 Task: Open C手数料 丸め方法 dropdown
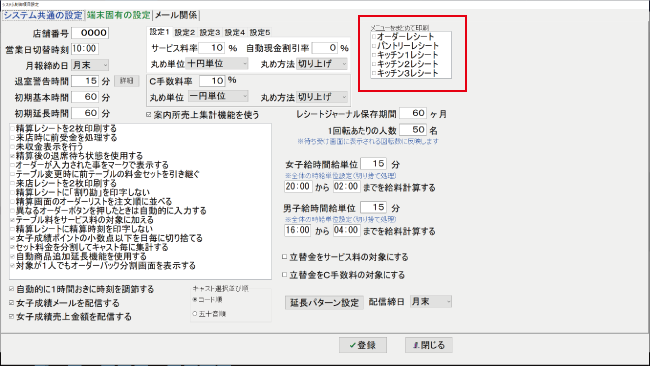coord(322,97)
